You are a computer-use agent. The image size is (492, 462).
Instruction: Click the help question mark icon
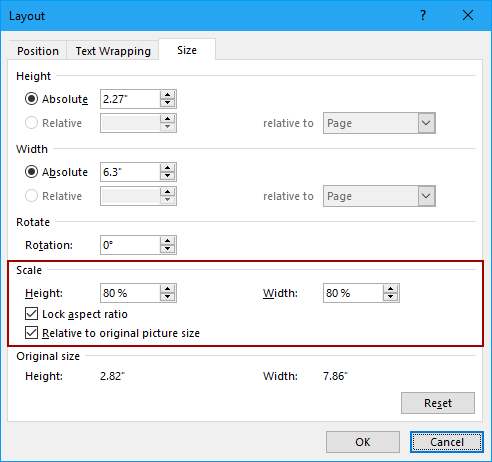pyautogui.click(x=423, y=15)
